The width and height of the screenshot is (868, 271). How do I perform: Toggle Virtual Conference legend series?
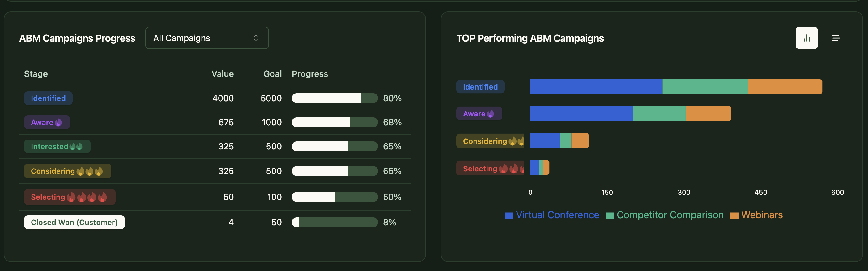point(552,215)
